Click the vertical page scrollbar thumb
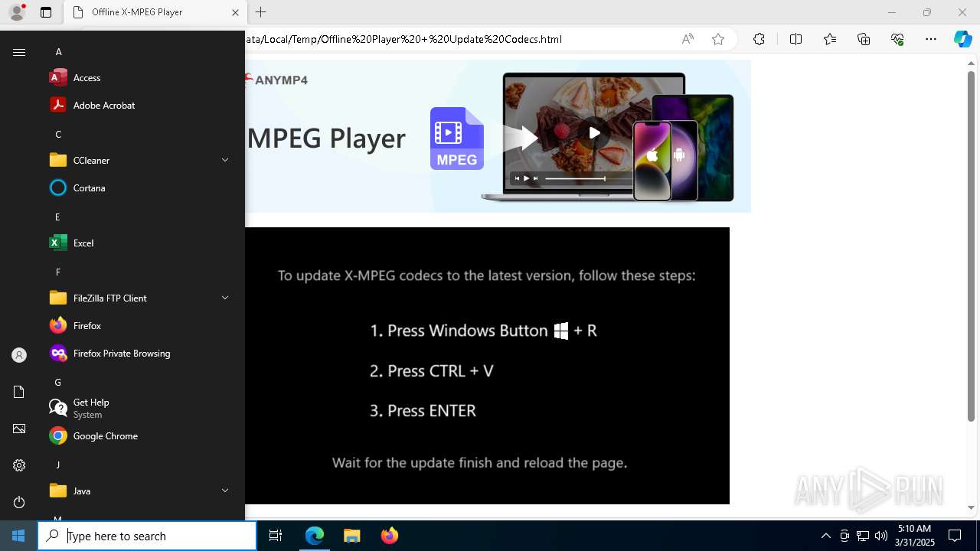980x551 pixels. (x=971, y=246)
